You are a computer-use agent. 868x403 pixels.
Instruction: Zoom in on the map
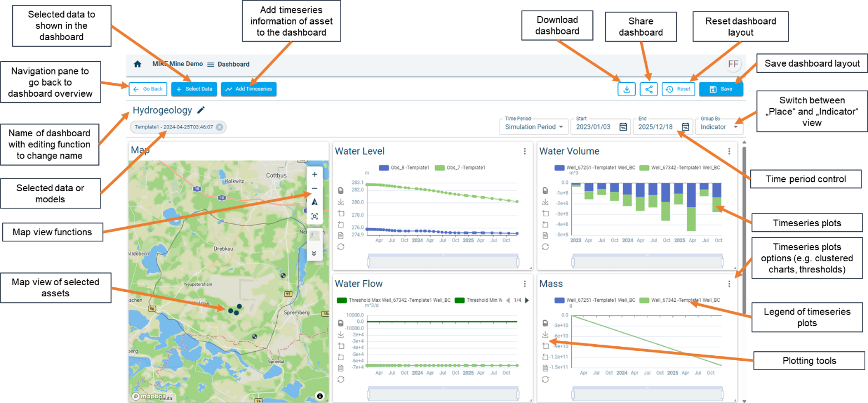click(x=315, y=175)
